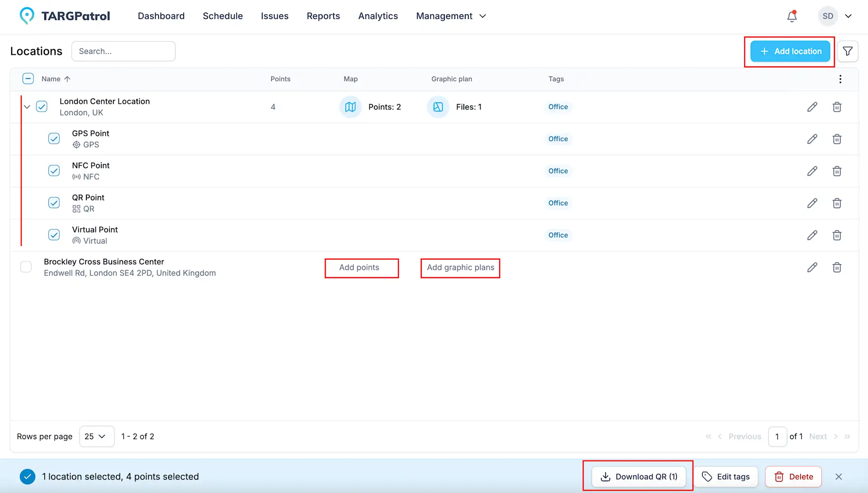
Task: Open the filter funnel icon
Action: tap(848, 51)
